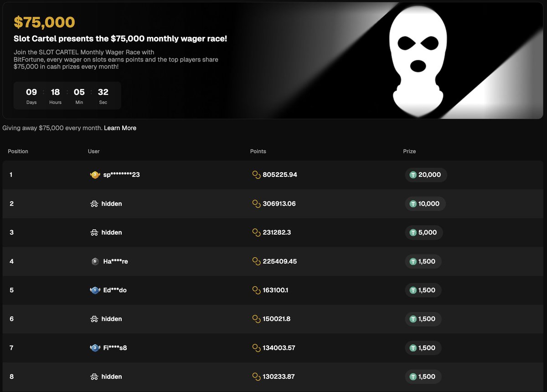Click the 5,000 prize amount
This screenshot has height=392, width=547.
tap(428, 232)
